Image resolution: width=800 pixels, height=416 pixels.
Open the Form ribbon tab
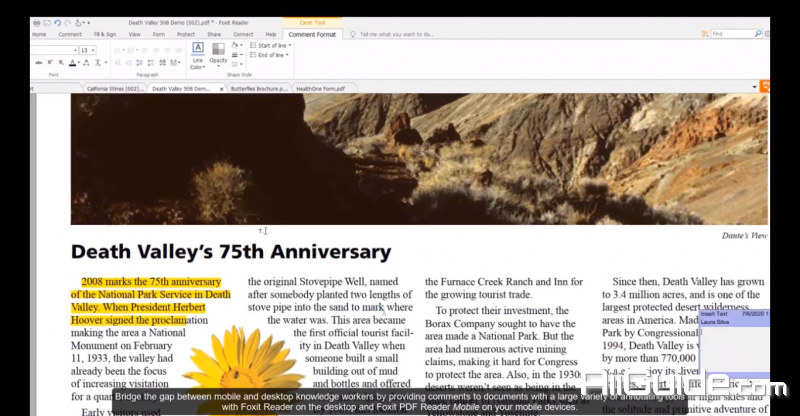click(159, 34)
